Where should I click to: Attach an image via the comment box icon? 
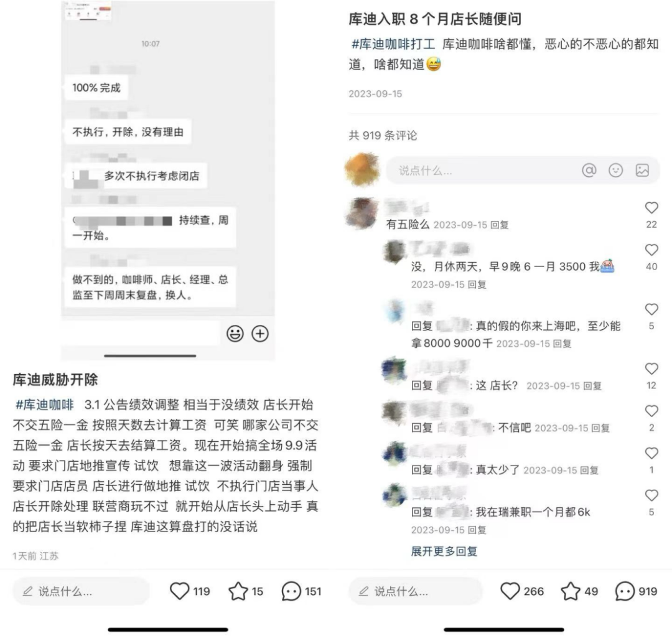coord(642,170)
